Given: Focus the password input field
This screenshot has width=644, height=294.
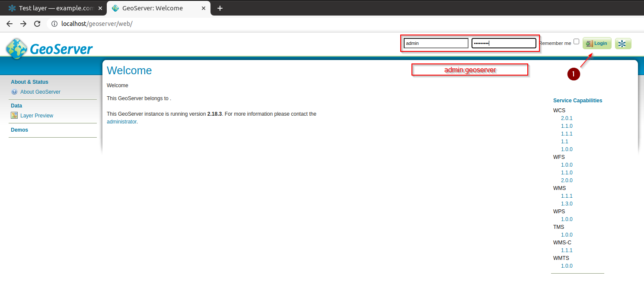Looking at the screenshot, I should [504, 43].
